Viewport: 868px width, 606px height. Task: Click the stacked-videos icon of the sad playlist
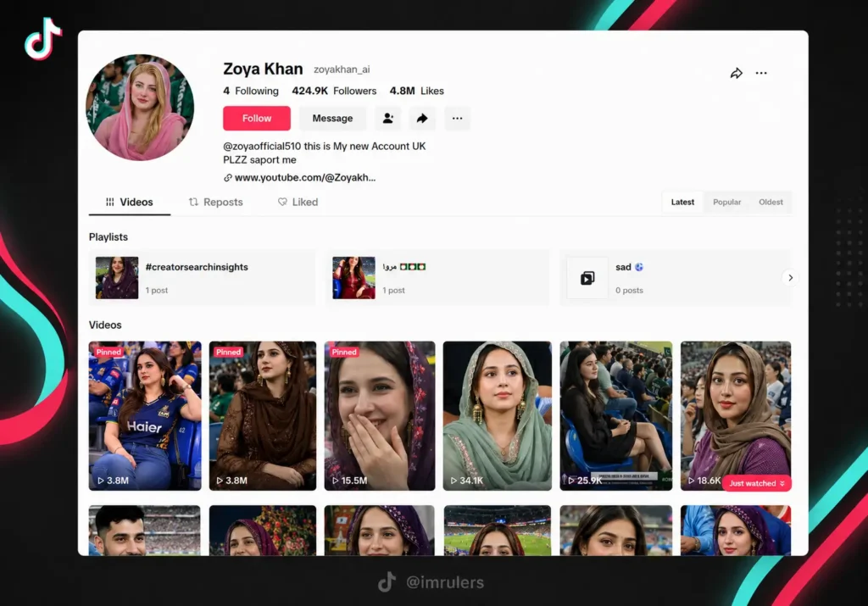(587, 278)
